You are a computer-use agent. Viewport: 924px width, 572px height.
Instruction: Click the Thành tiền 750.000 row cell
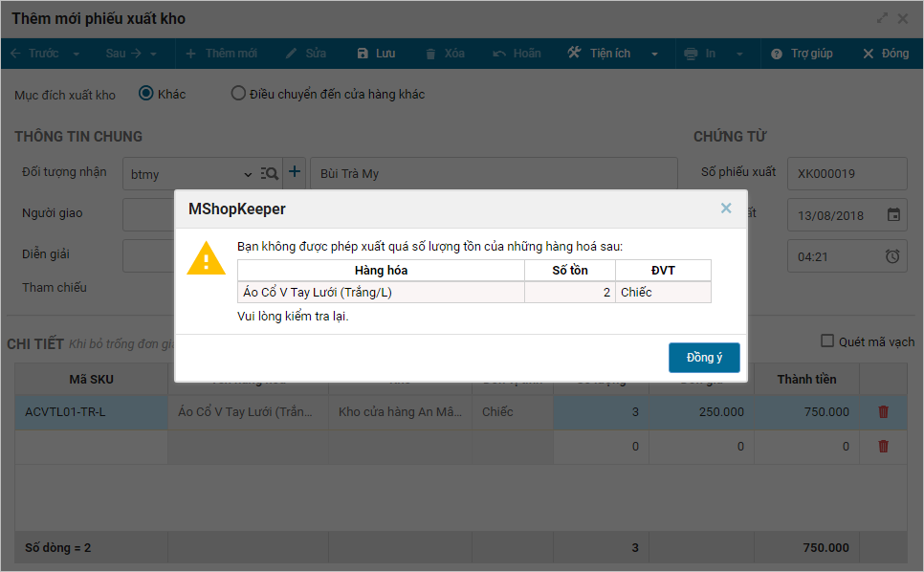click(806, 411)
